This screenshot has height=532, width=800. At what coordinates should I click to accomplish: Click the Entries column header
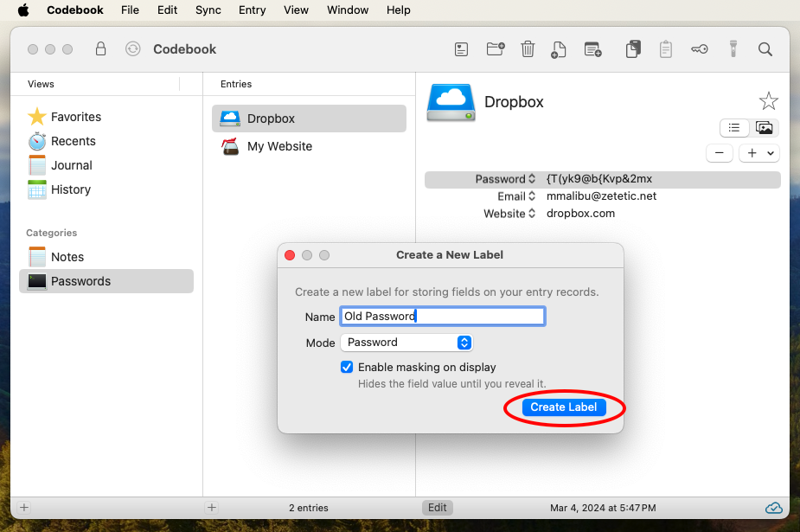236,84
